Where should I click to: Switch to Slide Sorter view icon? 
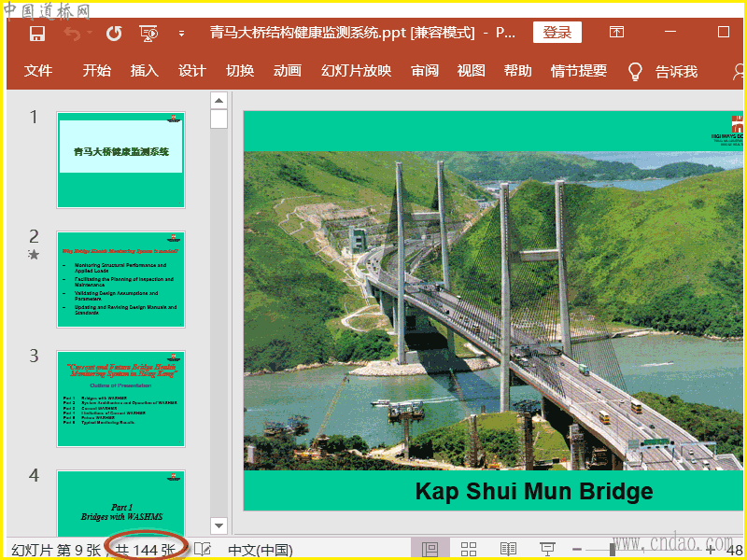(469, 549)
